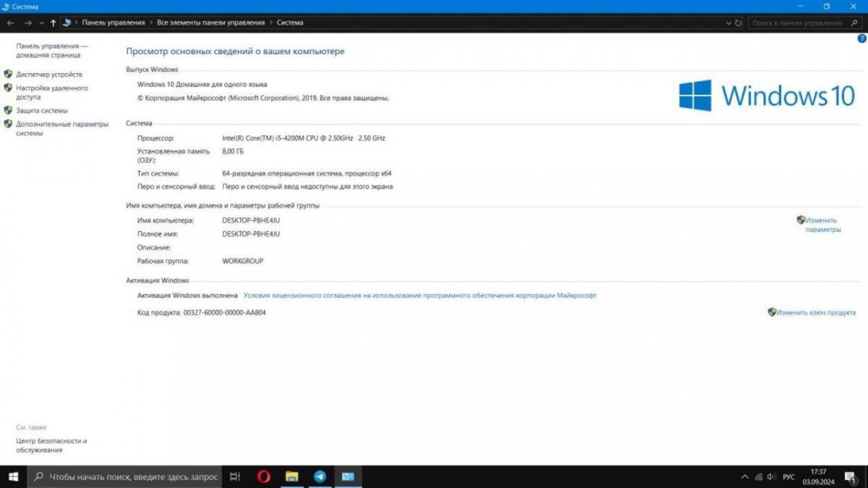This screenshot has height=488, width=868.
Task: Go up one level with Up arrow
Action: (53, 23)
